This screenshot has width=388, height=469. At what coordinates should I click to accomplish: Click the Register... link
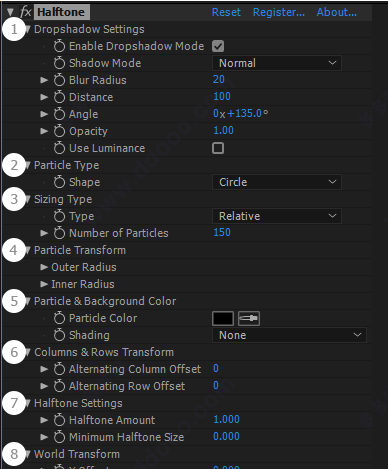pos(279,12)
